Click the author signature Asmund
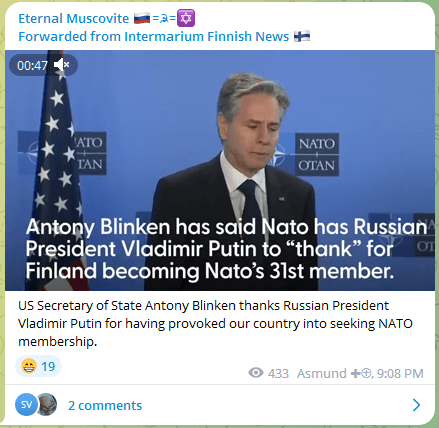 coord(322,373)
